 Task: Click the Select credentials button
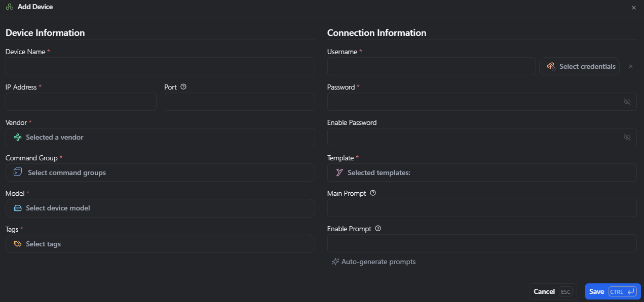click(580, 66)
